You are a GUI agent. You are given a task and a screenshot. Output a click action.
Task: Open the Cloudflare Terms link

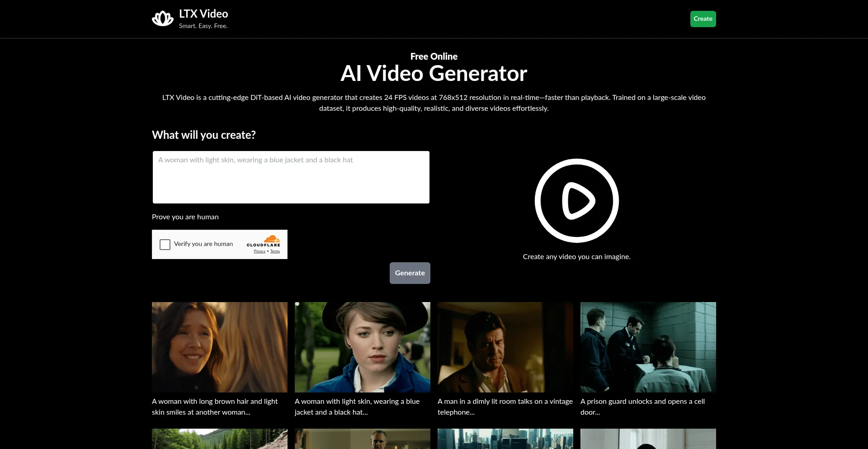click(x=275, y=251)
